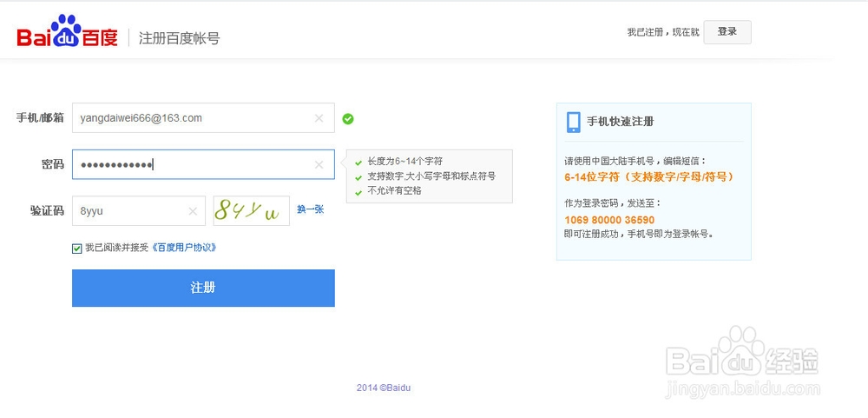The height and width of the screenshot is (418, 868).
Task: Click the 手机快速注册 heading
Action: coord(620,122)
